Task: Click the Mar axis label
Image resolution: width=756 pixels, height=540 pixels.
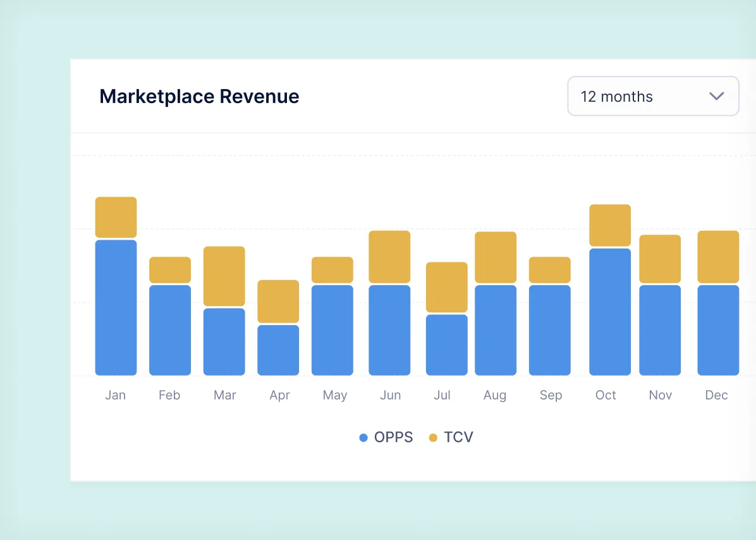Action: (224, 395)
